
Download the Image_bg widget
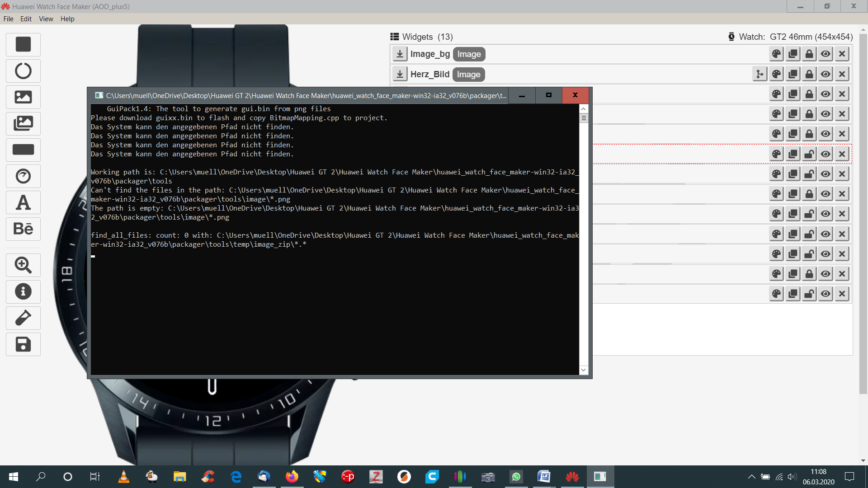coord(400,54)
